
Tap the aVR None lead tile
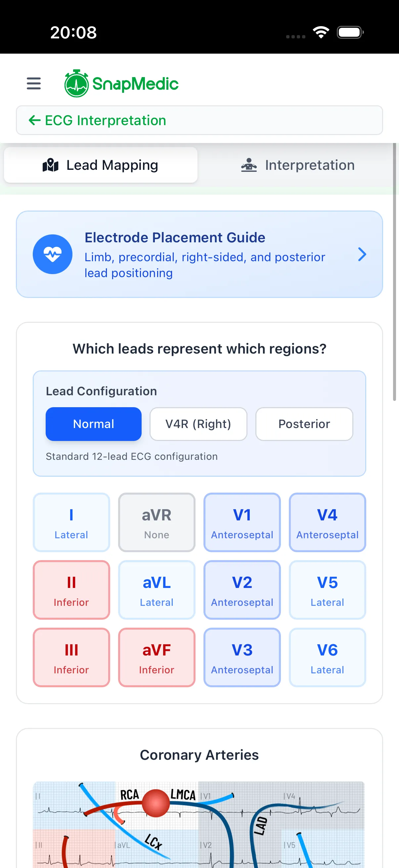tap(156, 522)
